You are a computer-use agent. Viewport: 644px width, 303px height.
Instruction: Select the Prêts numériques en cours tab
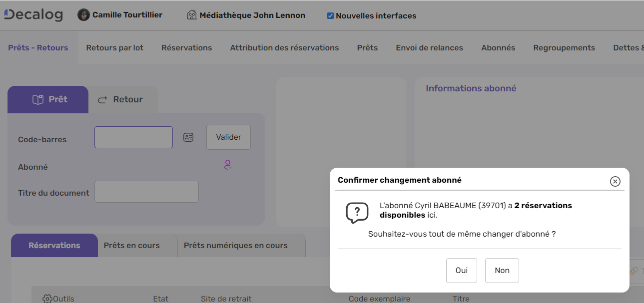(x=235, y=246)
